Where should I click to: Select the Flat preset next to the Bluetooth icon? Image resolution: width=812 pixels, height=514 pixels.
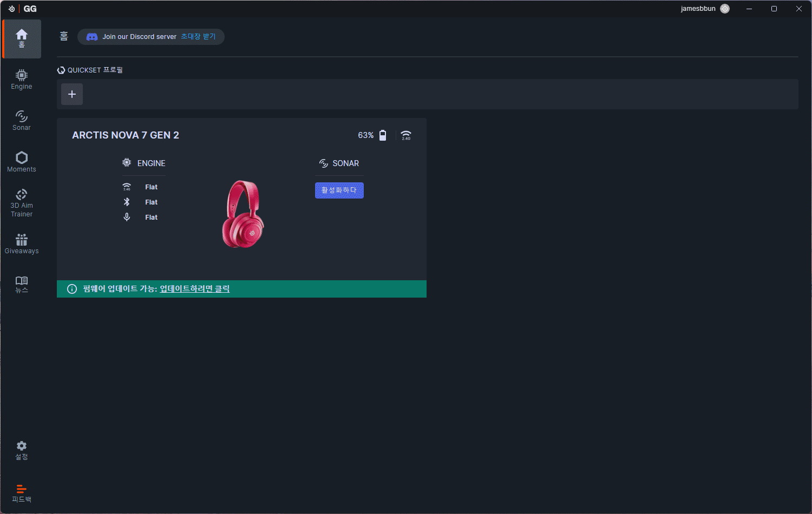click(x=152, y=202)
